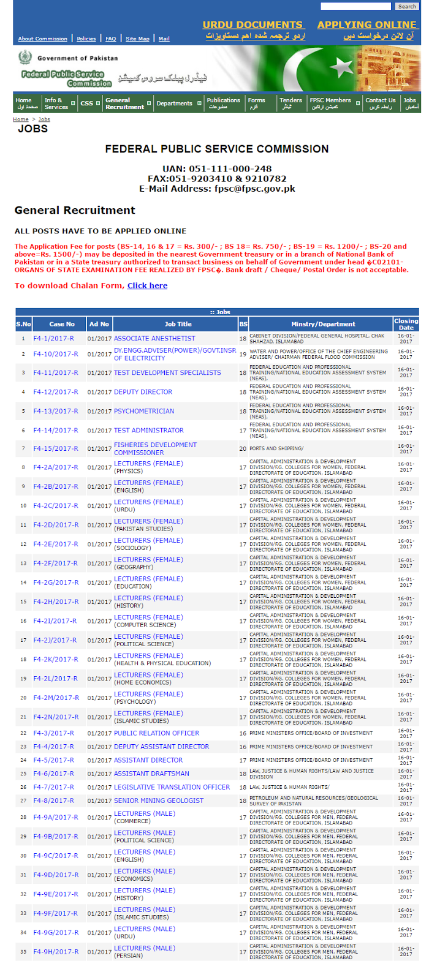Open the Publications menu item
The height and width of the screenshot is (980, 429).
[223, 103]
